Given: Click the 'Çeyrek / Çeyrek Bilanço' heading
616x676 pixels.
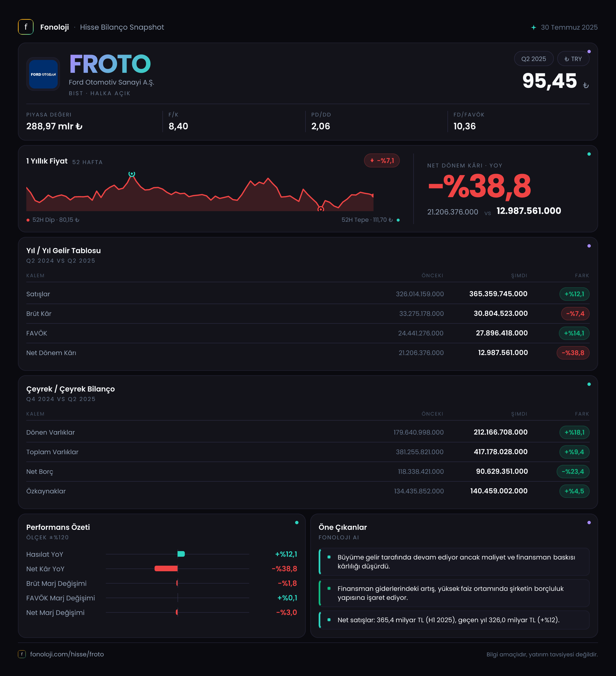Looking at the screenshot, I should coord(70,389).
